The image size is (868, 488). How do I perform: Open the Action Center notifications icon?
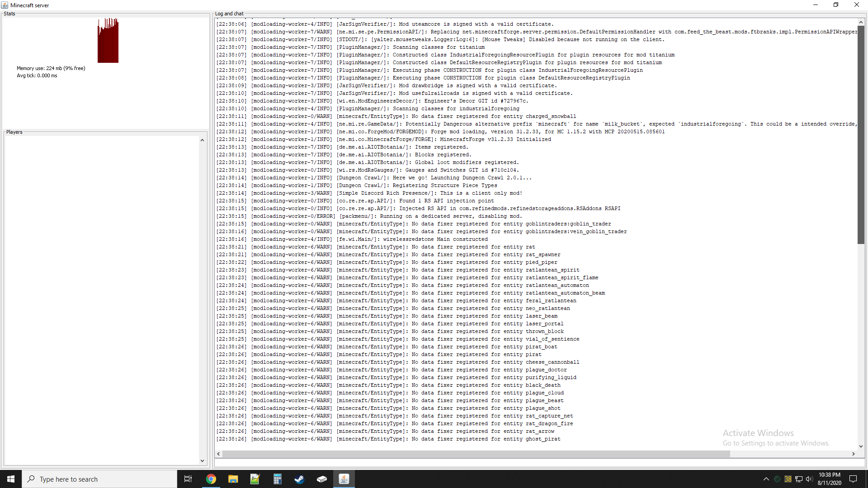pos(853,479)
